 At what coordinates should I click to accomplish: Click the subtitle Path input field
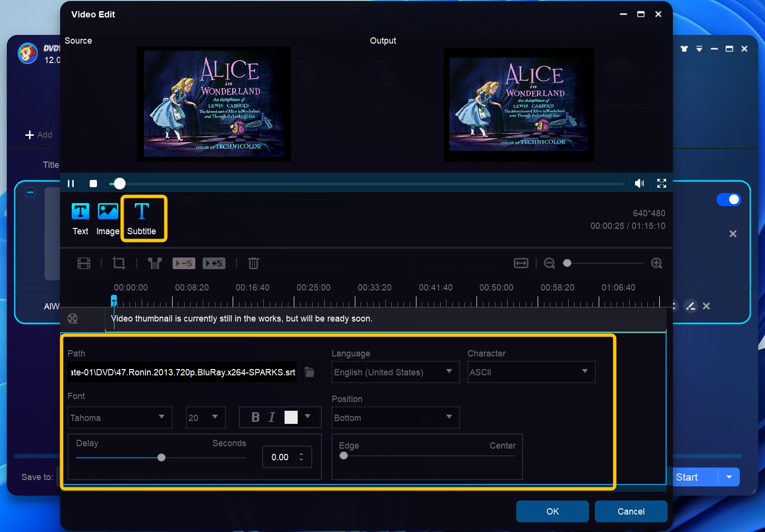(x=182, y=372)
